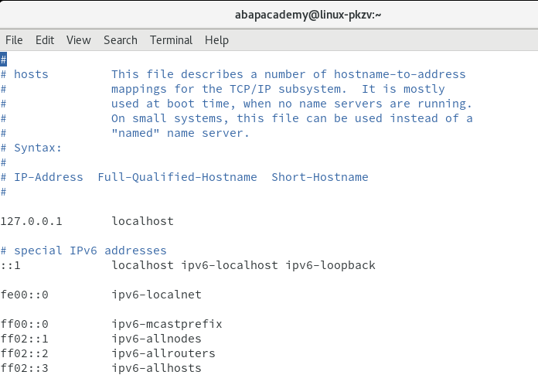Screen dimensions: 538x392
Task: Open the View menu
Action: click(79, 40)
